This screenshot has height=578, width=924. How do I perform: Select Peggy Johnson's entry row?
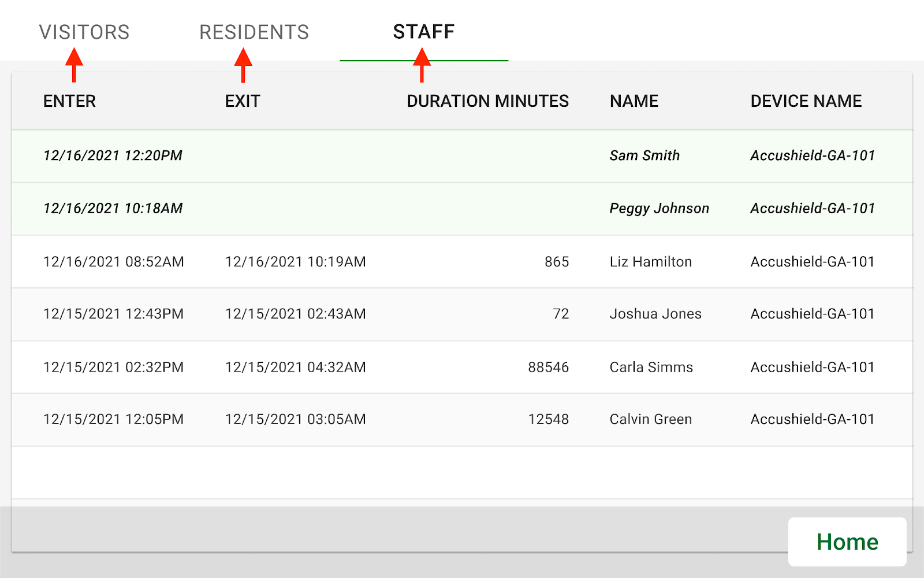[x=658, y=208]
